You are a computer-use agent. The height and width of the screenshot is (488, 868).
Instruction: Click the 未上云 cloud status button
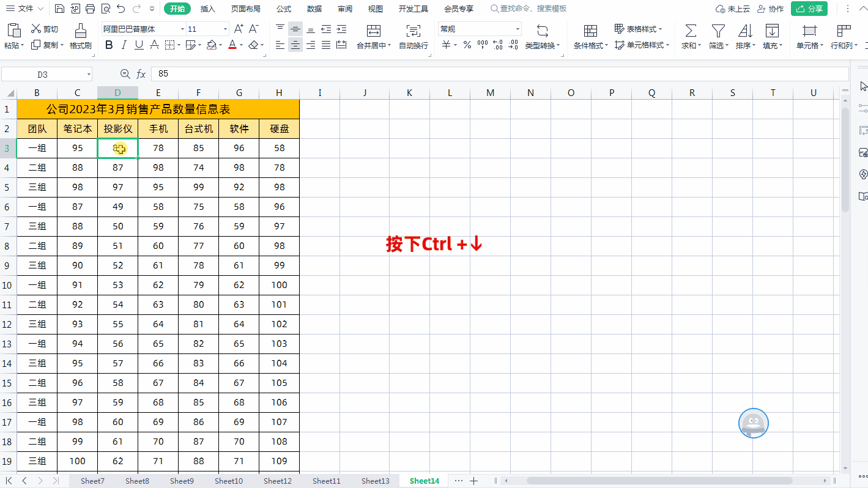(733, 9)
